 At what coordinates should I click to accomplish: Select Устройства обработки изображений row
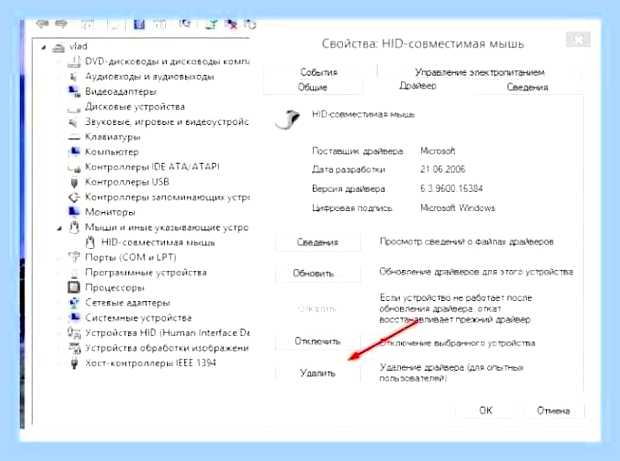[167, 348]
